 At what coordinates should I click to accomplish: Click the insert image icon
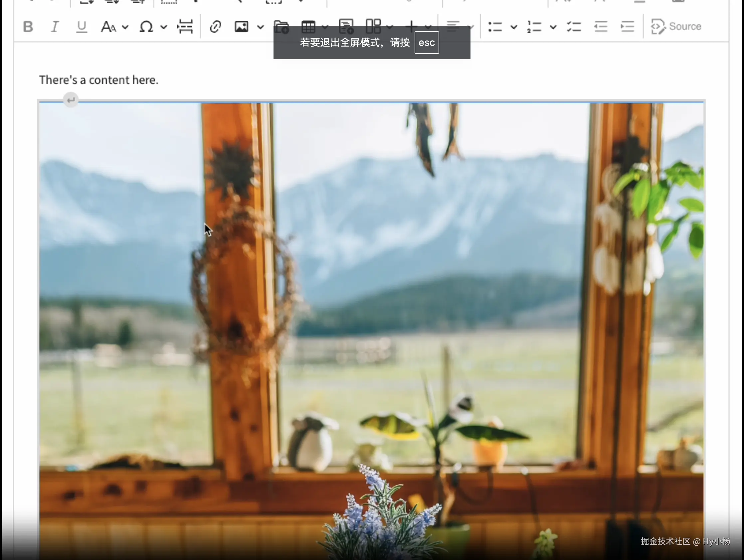coord(242,27)
